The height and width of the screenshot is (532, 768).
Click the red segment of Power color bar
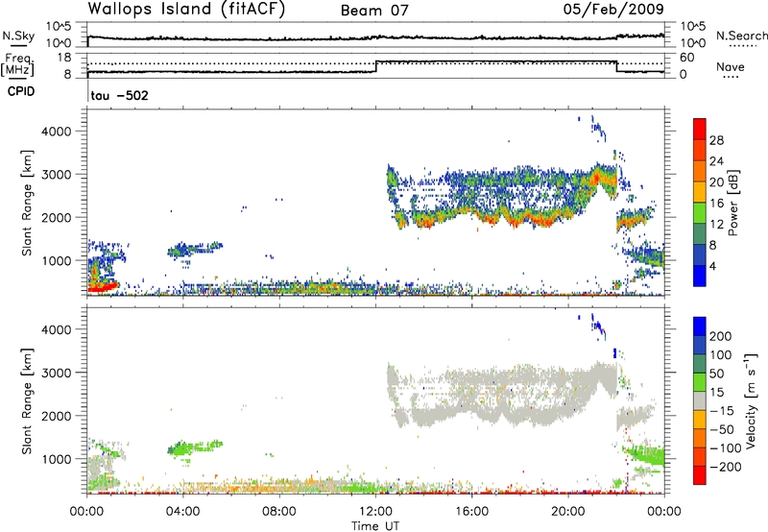tap(700, 129)
